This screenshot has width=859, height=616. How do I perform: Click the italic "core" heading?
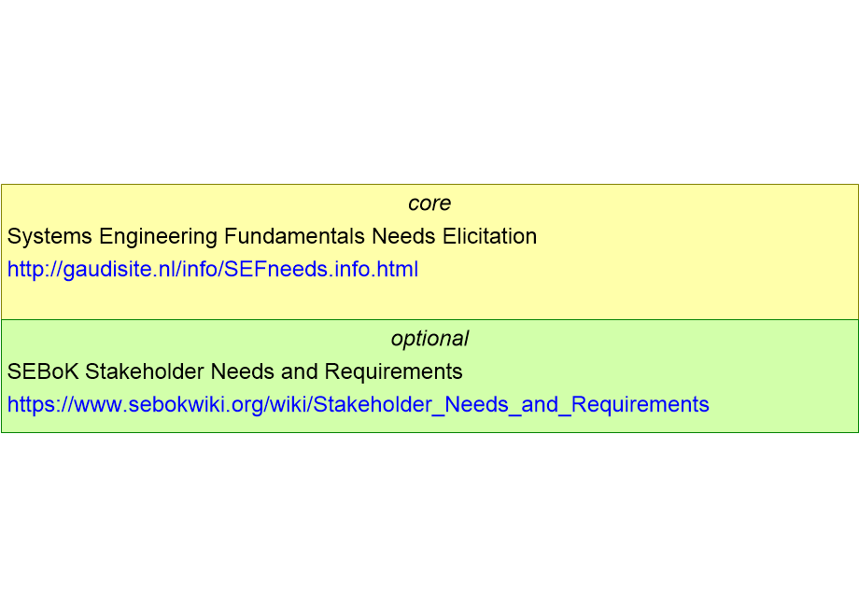(429, 203)
